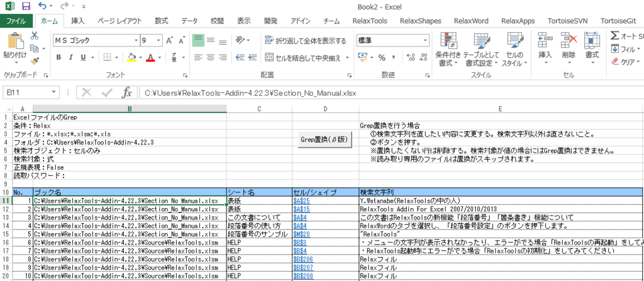Open cell styles セルのスタイル
The height and width of the screenshot is (281, 644).
(x=514, y=50)
